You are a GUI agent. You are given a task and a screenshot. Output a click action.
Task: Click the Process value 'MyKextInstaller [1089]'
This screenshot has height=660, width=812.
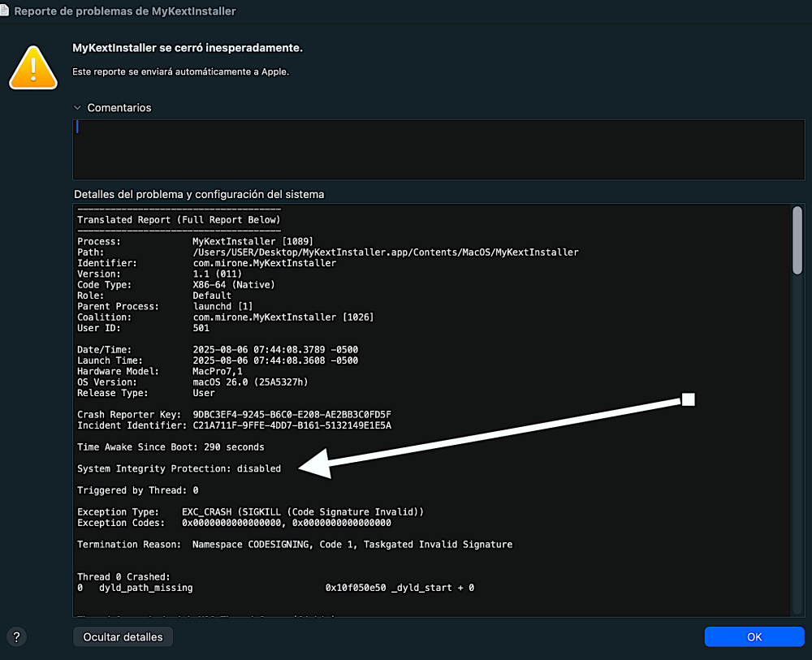[253, 241]
